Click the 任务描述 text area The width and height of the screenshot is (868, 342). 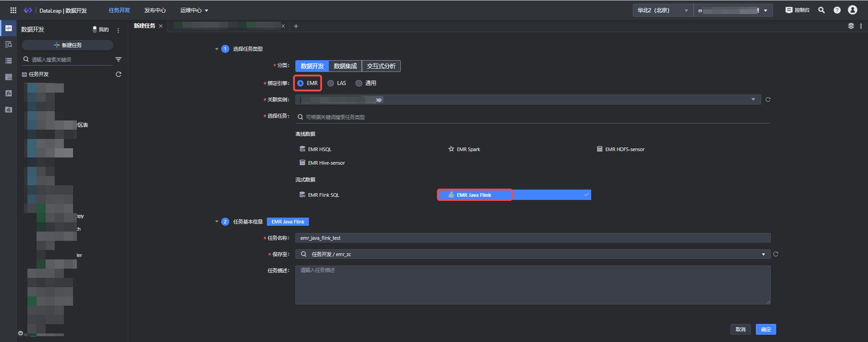click(x=533, y=285)
